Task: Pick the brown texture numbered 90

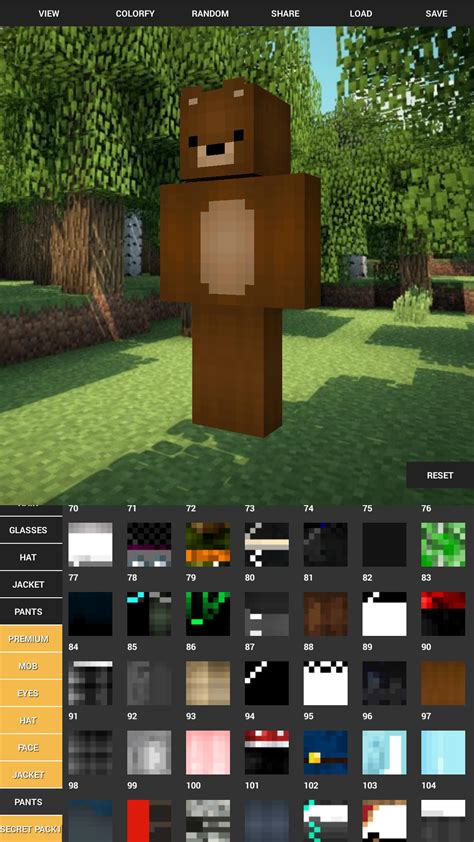Action: pos(443,683)
